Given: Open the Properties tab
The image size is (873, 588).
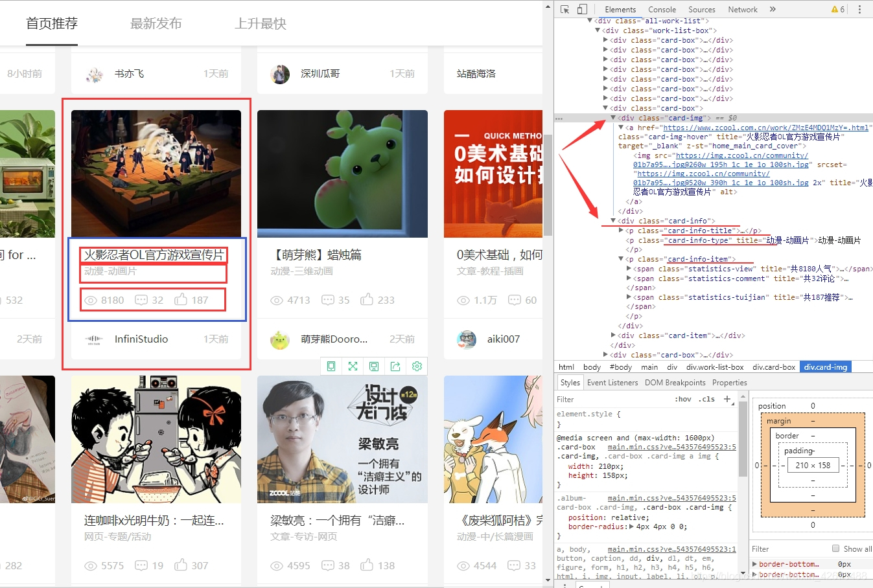Looking at the screenshot, I should [x=729, y=383].
